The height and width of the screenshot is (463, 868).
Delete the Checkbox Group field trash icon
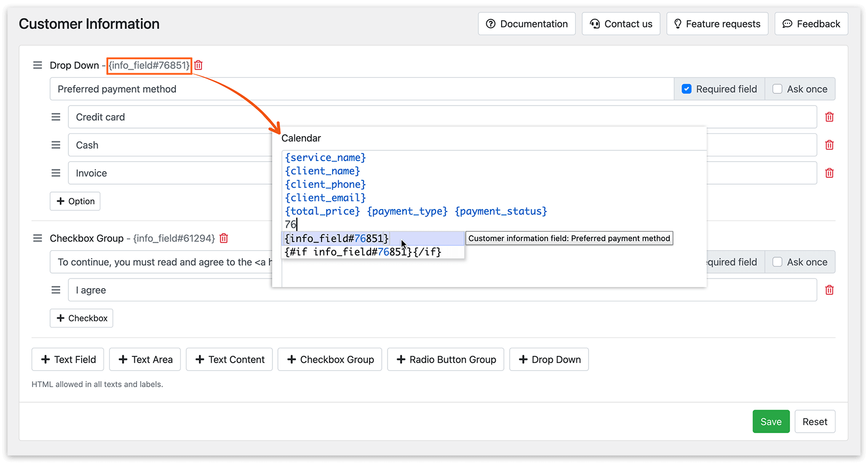(224, 238)
